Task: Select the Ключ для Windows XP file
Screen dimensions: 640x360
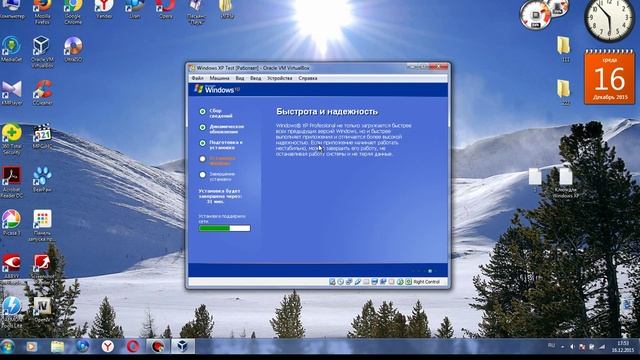Action: click(566, 182)
